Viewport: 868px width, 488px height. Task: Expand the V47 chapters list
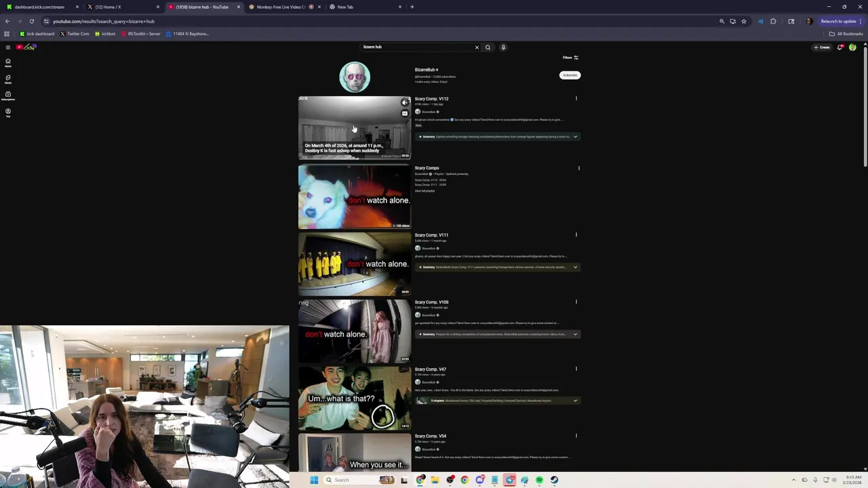tap(575, 401)
